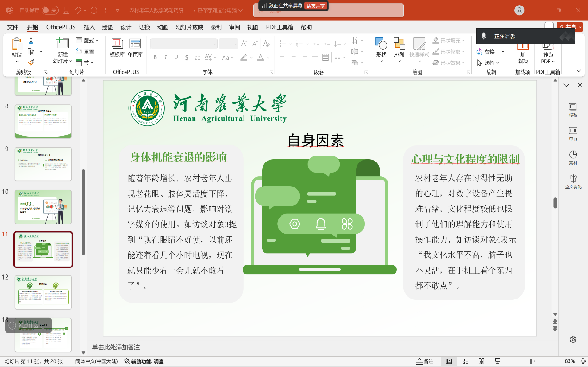Click the zoom slider in status bar

(x=531, y=361)
